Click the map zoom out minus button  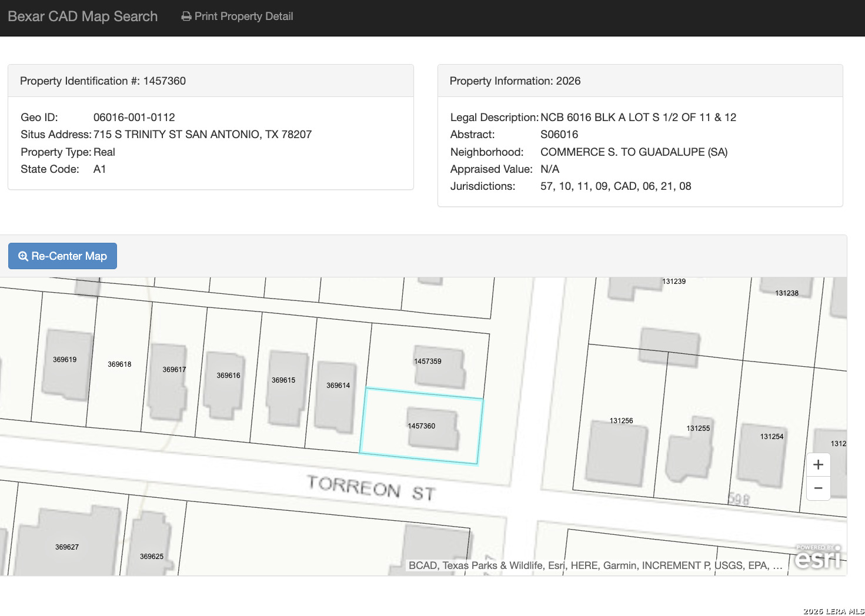tap(818, 488)
